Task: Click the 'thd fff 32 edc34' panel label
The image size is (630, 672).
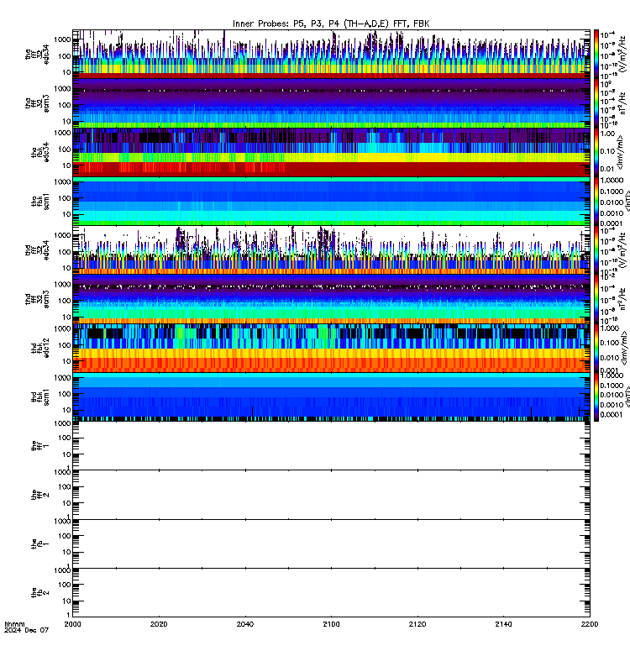Action: [37, 250]
